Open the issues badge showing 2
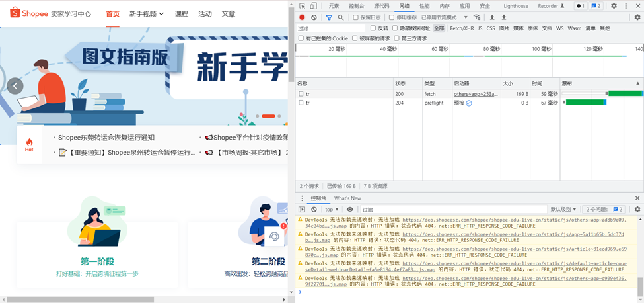The height and width of the screenshot is (303, 644). pos(596,6)
